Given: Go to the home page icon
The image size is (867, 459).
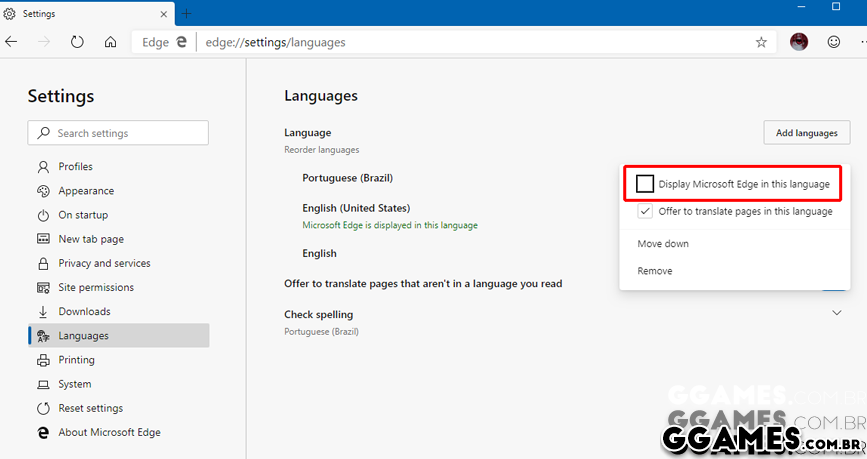Looking at the screenshot, I should click(x=111, y=42).
